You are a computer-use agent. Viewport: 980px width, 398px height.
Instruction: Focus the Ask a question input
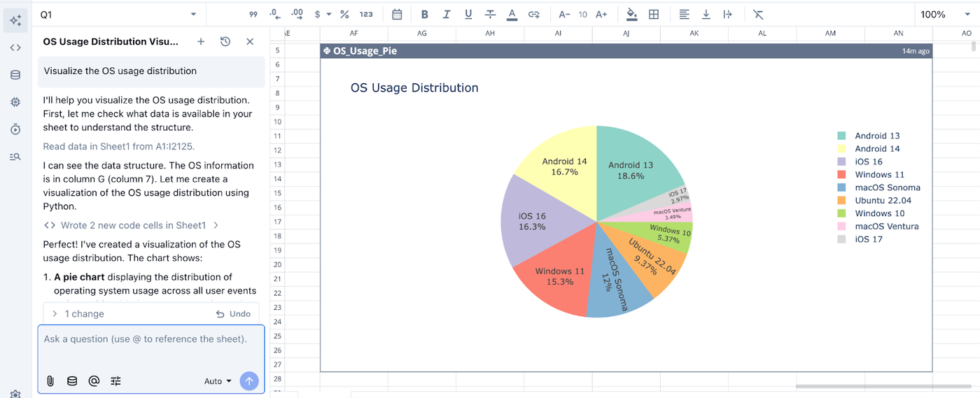click(x=151, y=339)
